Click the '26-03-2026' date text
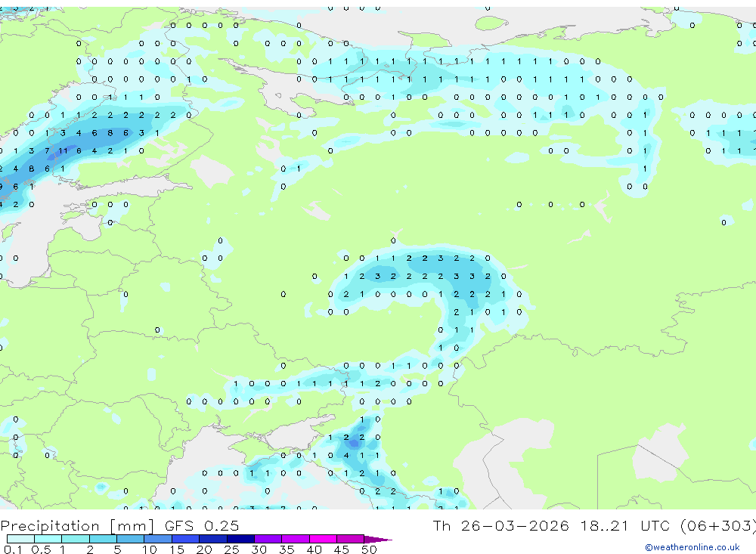Screen dimensions: 756x554 514,525
